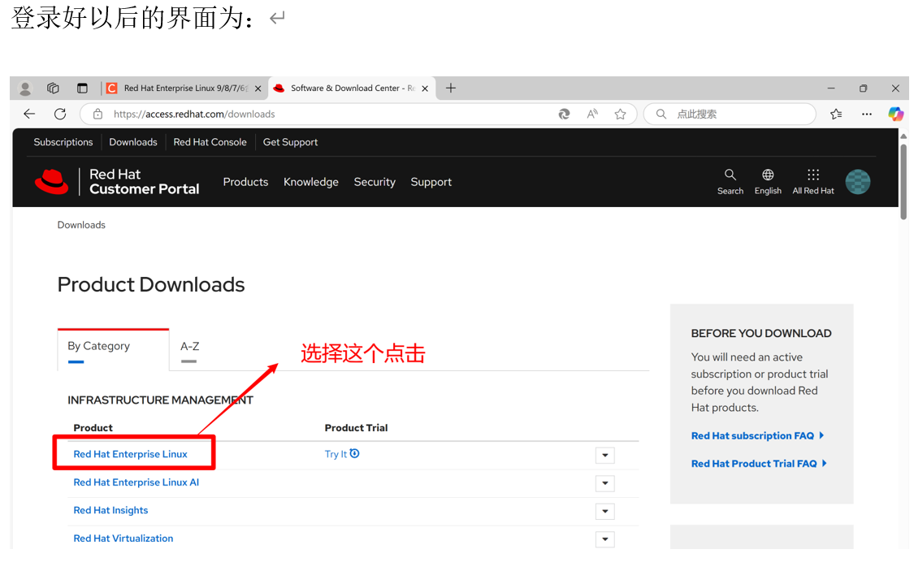
Task: Expand the Red Hat Virtualization row dropdown
Action: coord(605,539)
